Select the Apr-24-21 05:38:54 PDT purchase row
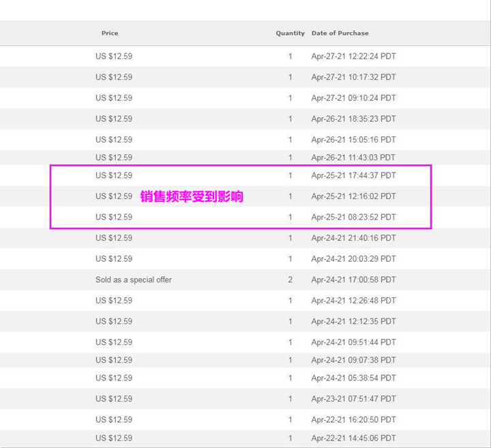491x448 pixels. (245, 378)
